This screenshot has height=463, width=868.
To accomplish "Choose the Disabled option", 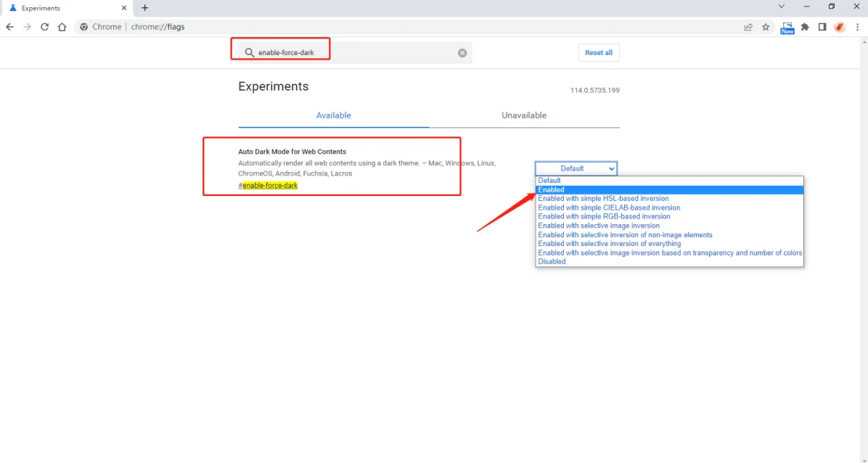I will pos(670,261).
